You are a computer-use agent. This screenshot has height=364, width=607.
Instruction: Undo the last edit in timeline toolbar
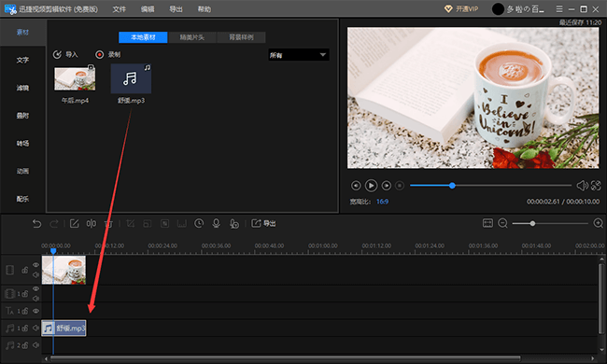(x=36, y=224)
